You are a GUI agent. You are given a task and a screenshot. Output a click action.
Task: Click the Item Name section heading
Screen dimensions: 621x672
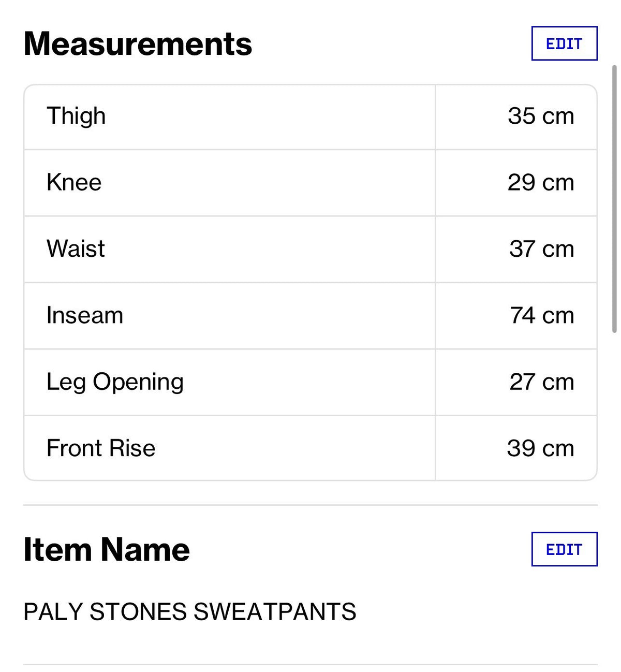[107, 549]
